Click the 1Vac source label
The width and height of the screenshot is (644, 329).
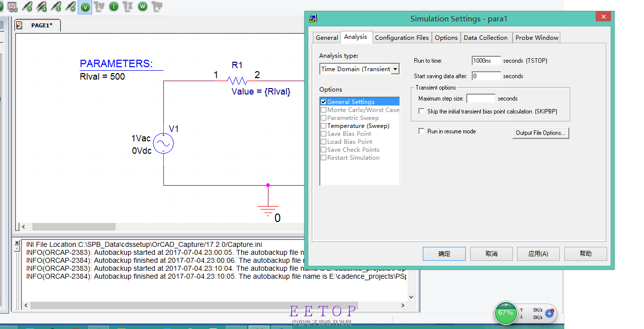pyautogui.click(x=140, y=138)
